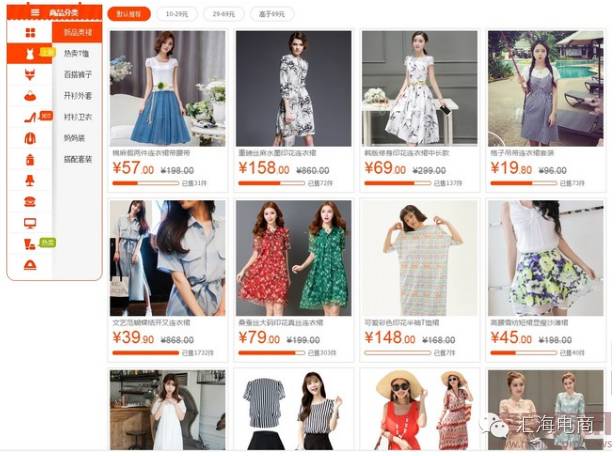Choose the dress category icon in sidebar
616x456 pixels.
click(30, 54)
